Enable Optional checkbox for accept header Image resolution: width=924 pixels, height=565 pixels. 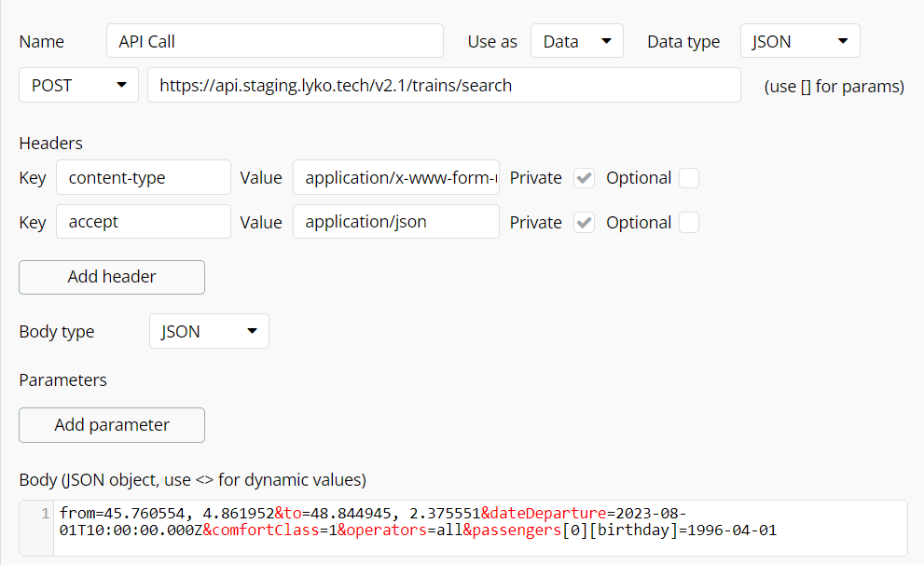[x=689, y=223]
